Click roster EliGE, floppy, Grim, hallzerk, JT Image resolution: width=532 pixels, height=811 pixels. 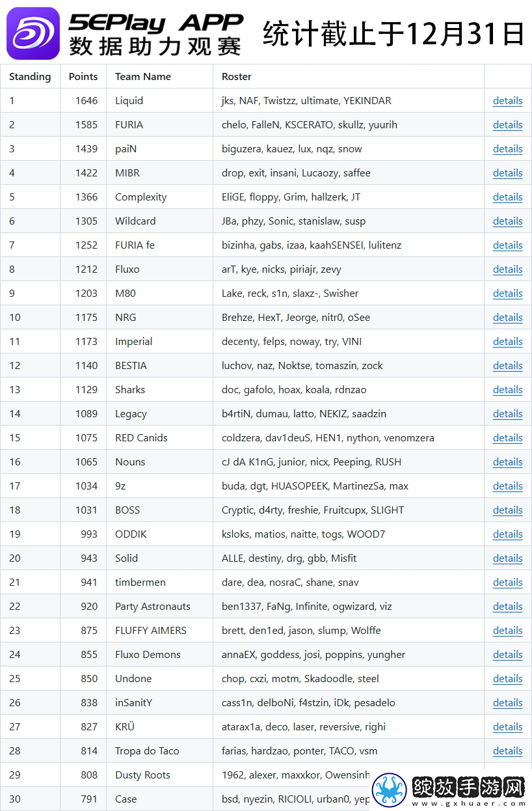click(291, 197)
